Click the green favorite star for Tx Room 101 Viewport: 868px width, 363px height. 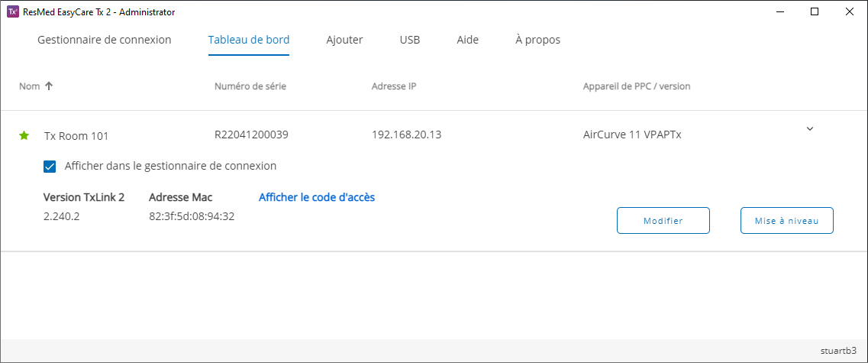point(24,136)
